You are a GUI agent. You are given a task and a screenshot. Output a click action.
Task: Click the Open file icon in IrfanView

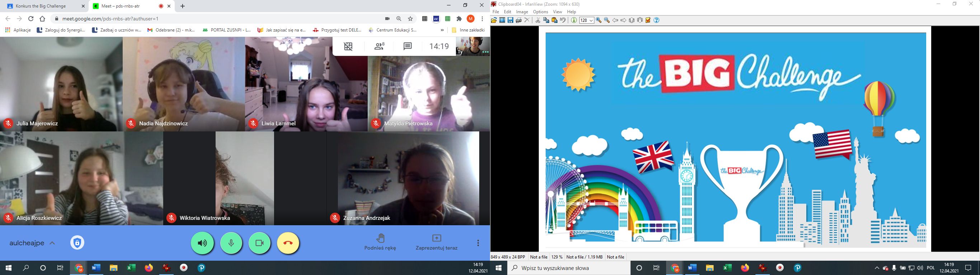coord(494,20)
